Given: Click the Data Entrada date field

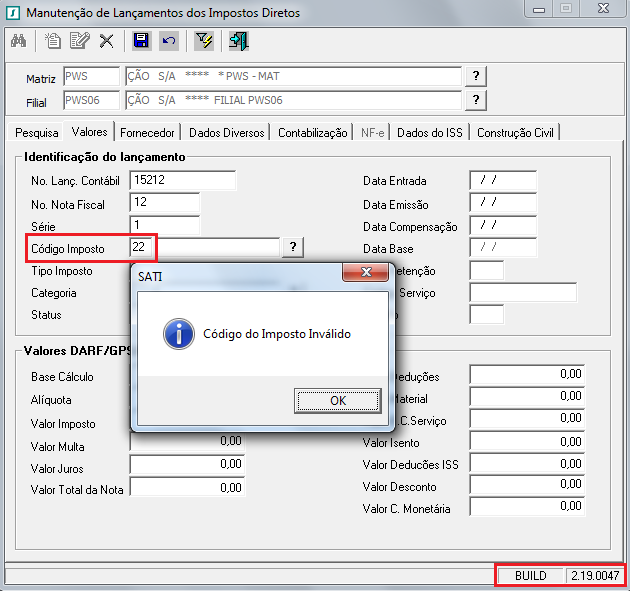Looking at the screenshot, I should tap(503, 180).
